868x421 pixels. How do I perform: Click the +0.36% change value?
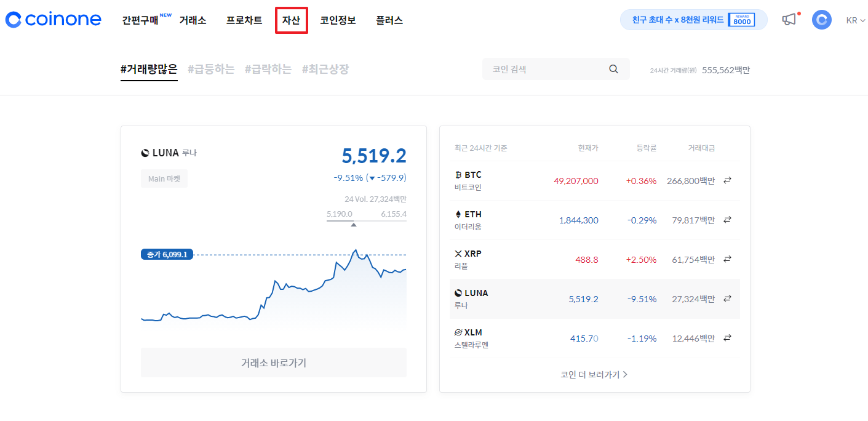pos(641,181)
